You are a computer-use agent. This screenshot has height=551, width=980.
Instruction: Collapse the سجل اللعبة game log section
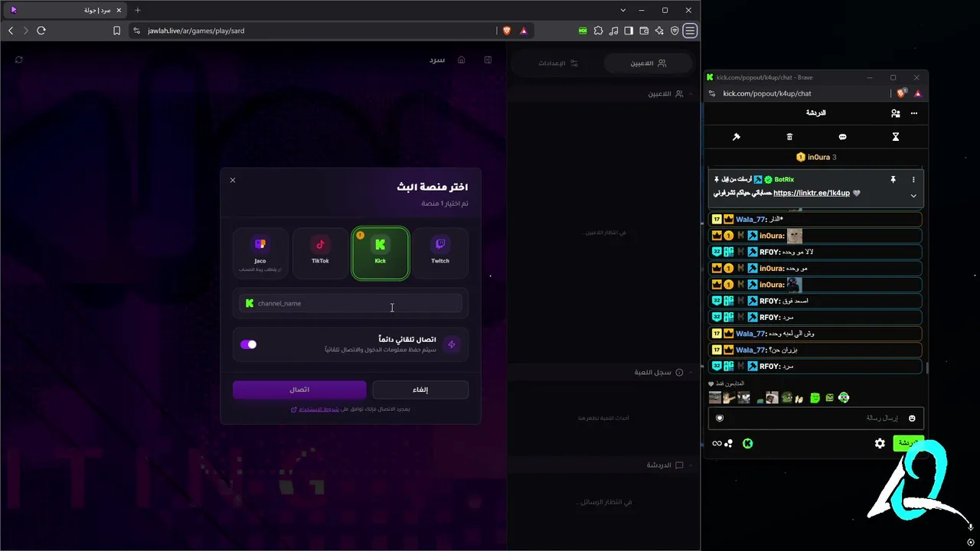pyautogui.click(x=691, y=373)
